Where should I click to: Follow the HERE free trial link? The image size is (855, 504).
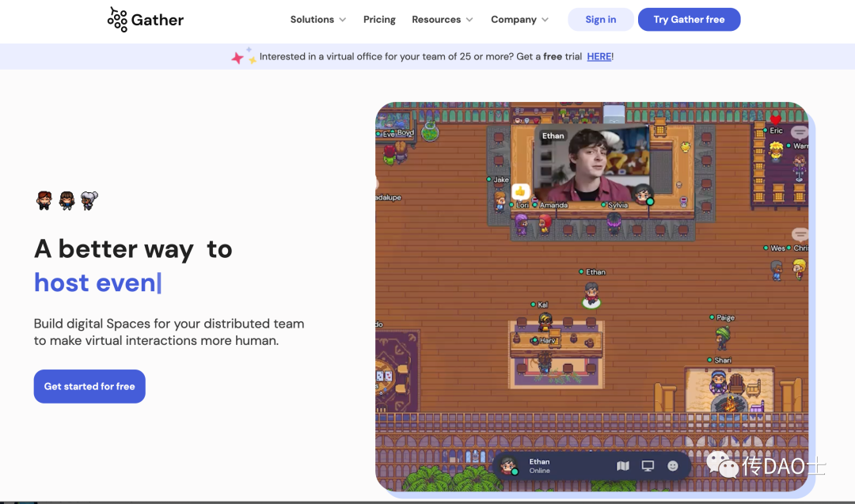point(599,57)
